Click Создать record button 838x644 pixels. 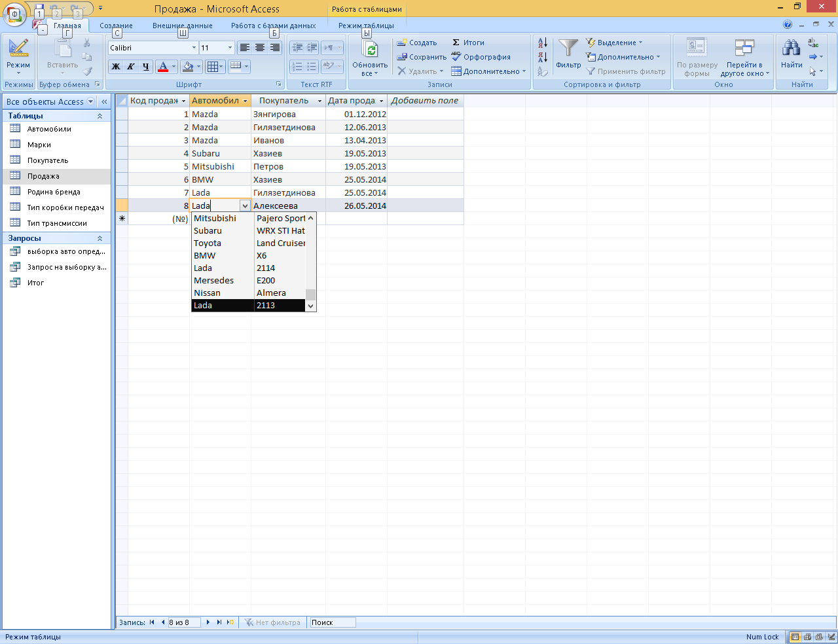click(x=417, y=43)
